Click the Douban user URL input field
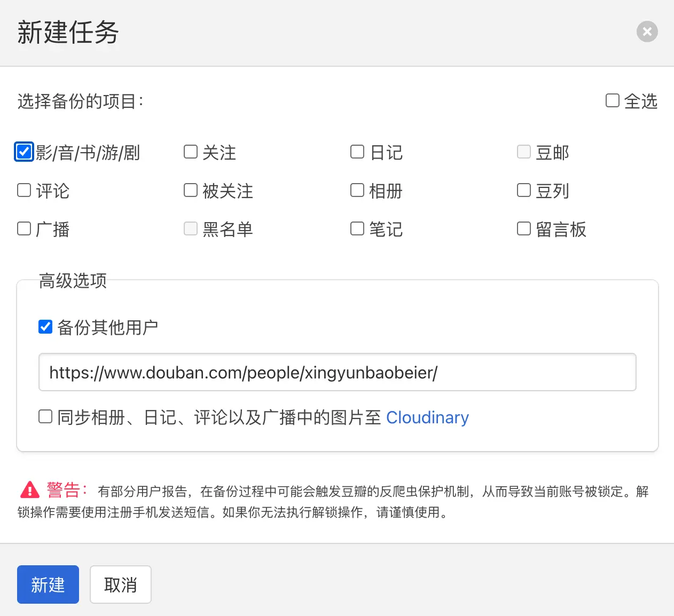 coord(337,372)
